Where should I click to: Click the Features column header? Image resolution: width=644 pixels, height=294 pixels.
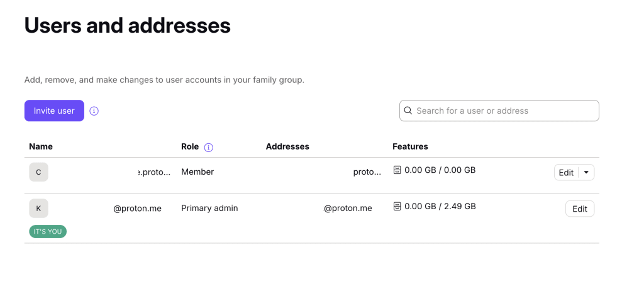(410, 146)
